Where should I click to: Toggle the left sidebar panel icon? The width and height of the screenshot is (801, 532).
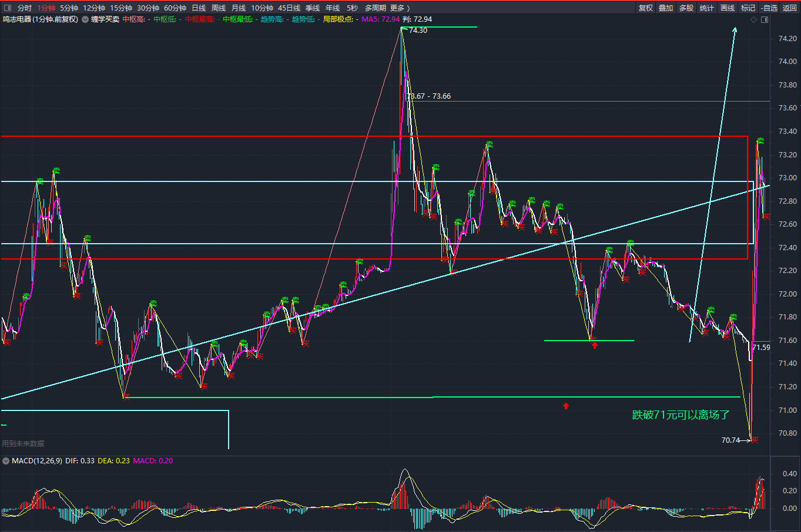[x=8, y=8]
